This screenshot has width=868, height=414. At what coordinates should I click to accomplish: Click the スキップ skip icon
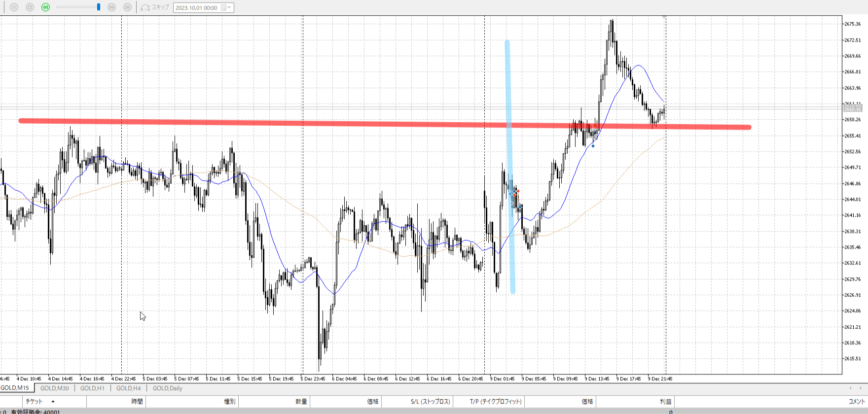coord(145,8)
